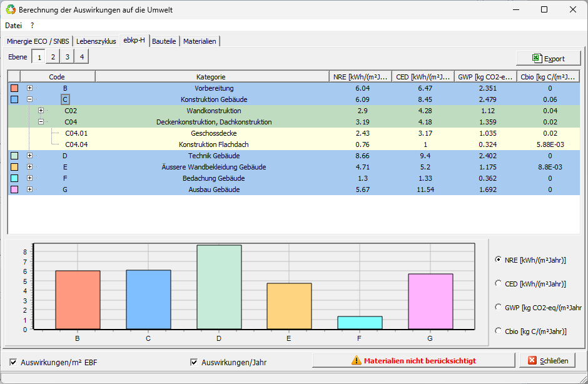Click the tallest green bar D in chart
Image resolution: width=588 pixels, height=384 pixels.
[x=219, y=286]
